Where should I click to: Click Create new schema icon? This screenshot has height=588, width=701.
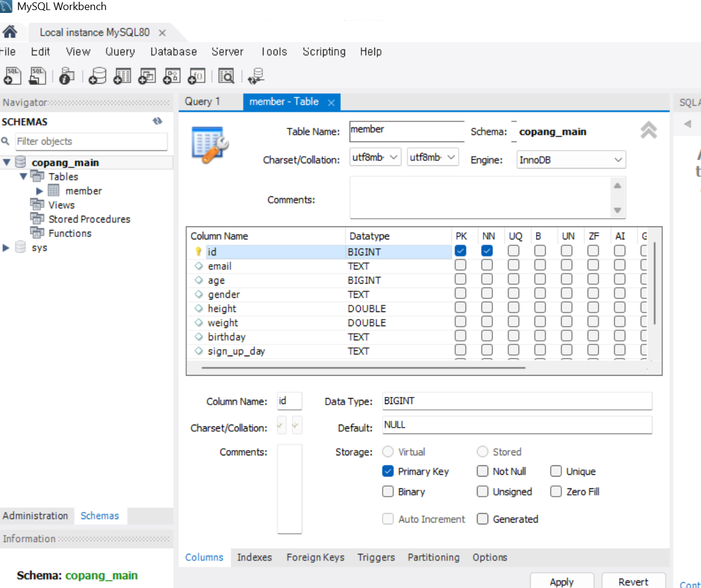point(97,76)
